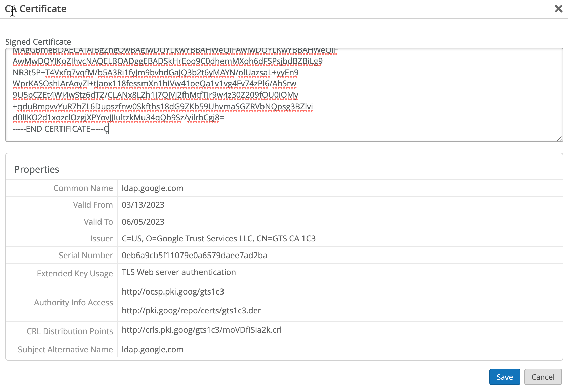Click the TLS Web server authentication value
This screenshot has height=392, width=568.
point(178,272)
